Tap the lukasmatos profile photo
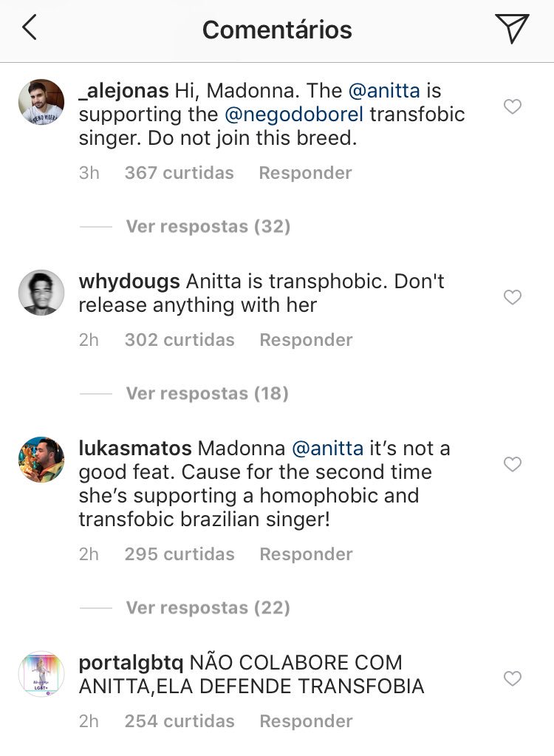The image size is (554, 756). (x=41, y=460)
